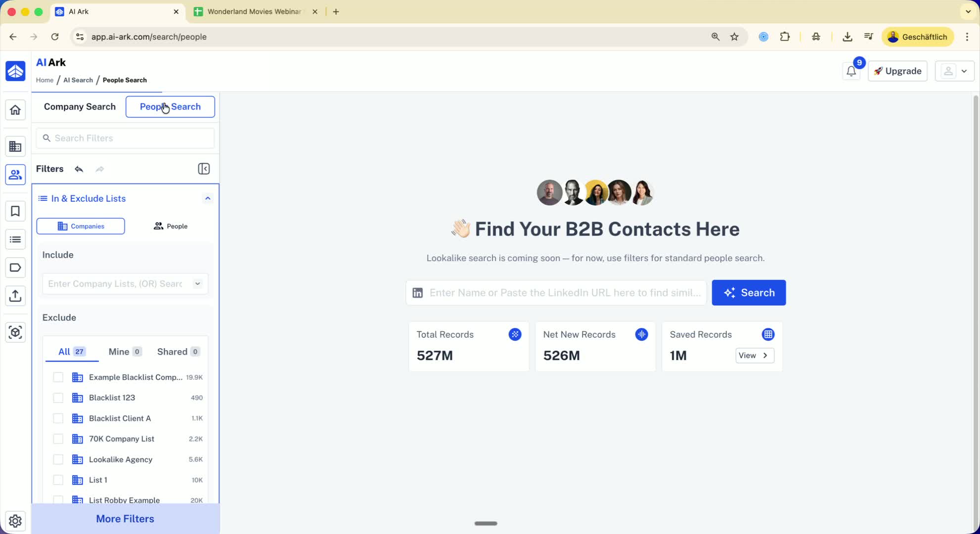The width and height of the screenshot is (980, 534).
Task: Open the notifications bell icon
Action: [x=851, y=71]
